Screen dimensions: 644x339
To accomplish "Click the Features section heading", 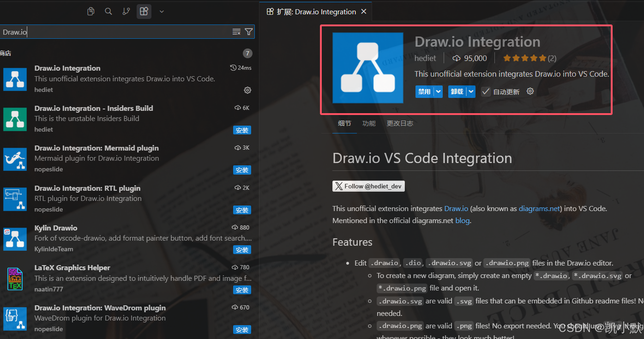I will pyautogui.click(x=352, y=242).
